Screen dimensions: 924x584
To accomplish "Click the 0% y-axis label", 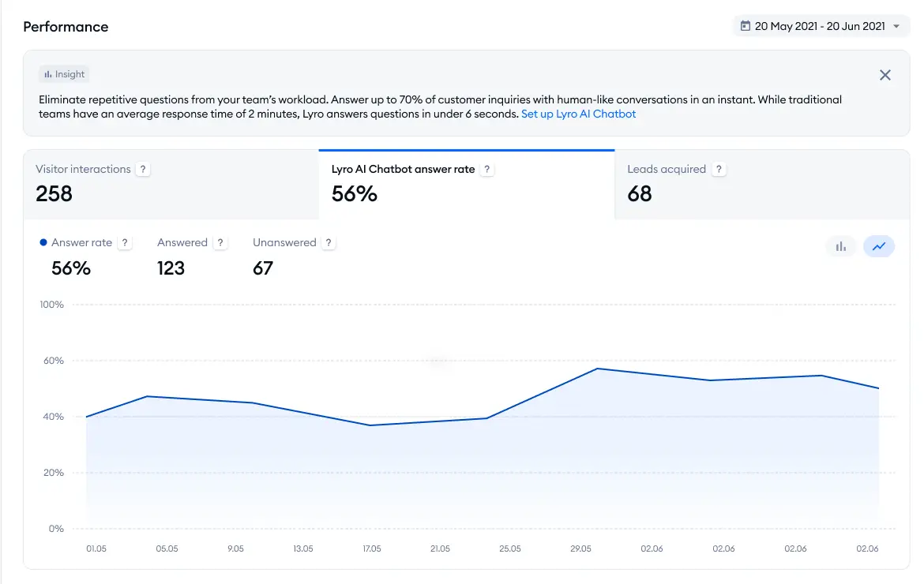I will coord(56,529).
